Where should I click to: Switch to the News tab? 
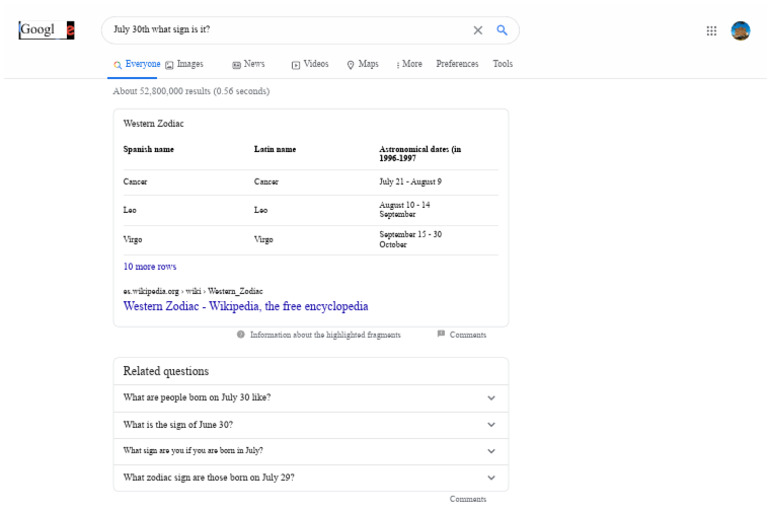(248, 64)
